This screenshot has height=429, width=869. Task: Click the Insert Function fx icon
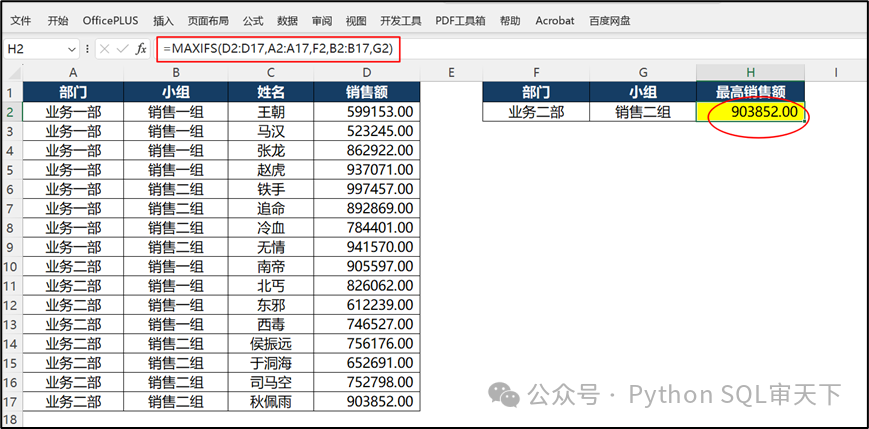click(141, 49)
